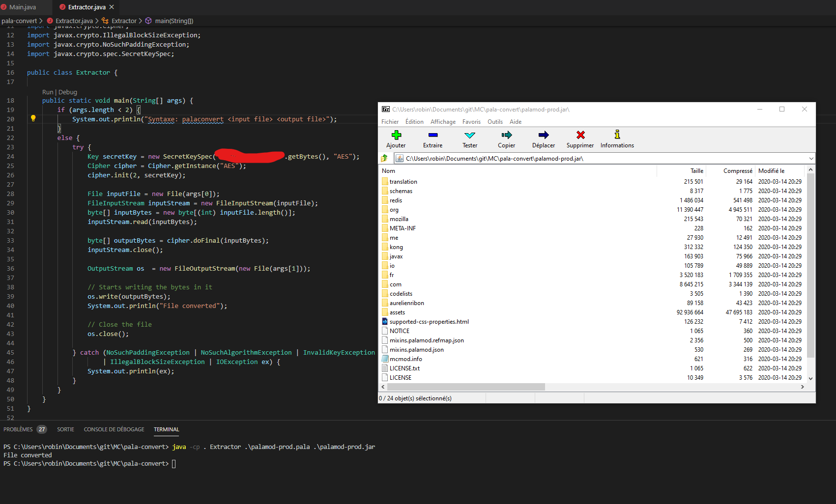This screenshot has width=836, height=504.
Task: Click the line number 24 in gutter
Action: point(10,156)
